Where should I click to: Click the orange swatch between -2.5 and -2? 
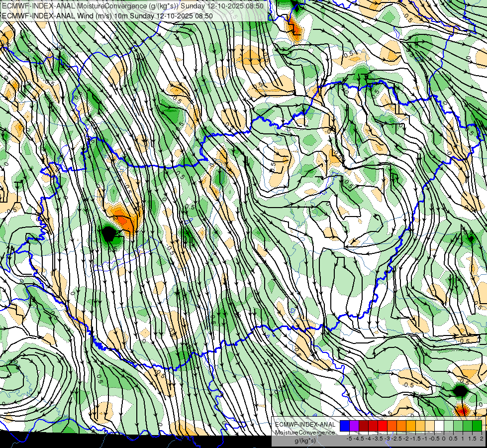(x=401, y=426)
